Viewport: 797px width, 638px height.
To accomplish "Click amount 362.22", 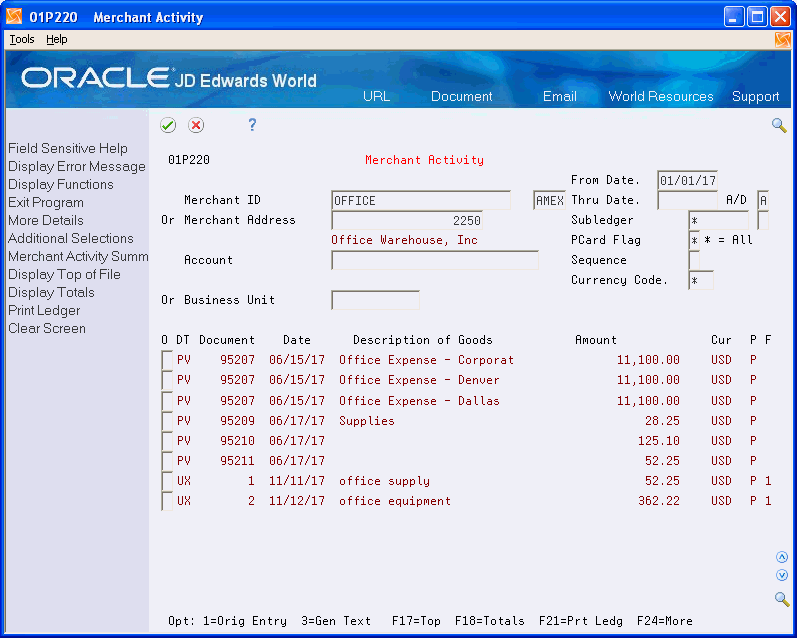I will 659,501.
